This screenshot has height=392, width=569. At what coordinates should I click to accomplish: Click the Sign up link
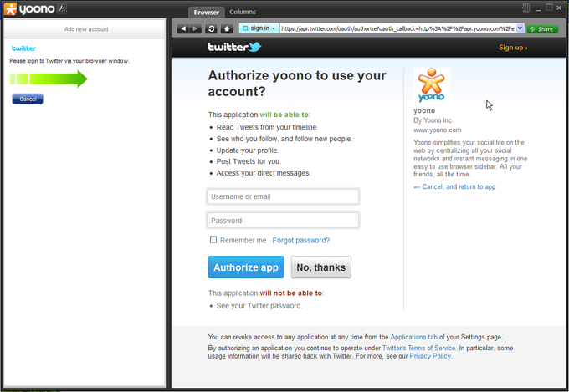(x=513, y=48)
